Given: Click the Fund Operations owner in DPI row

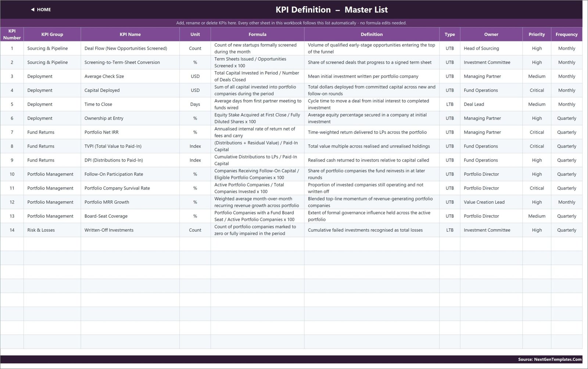Looking at the screenshot, I should click(491, 160).
